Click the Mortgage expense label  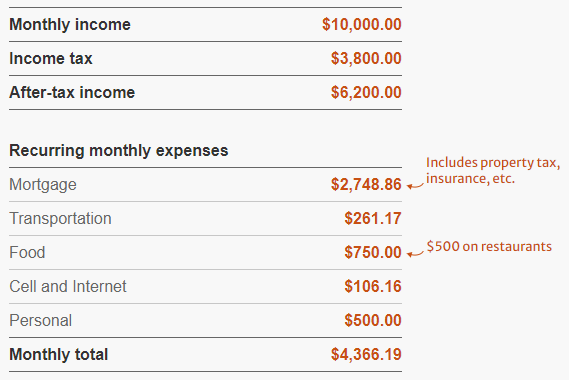click(43, 185)
